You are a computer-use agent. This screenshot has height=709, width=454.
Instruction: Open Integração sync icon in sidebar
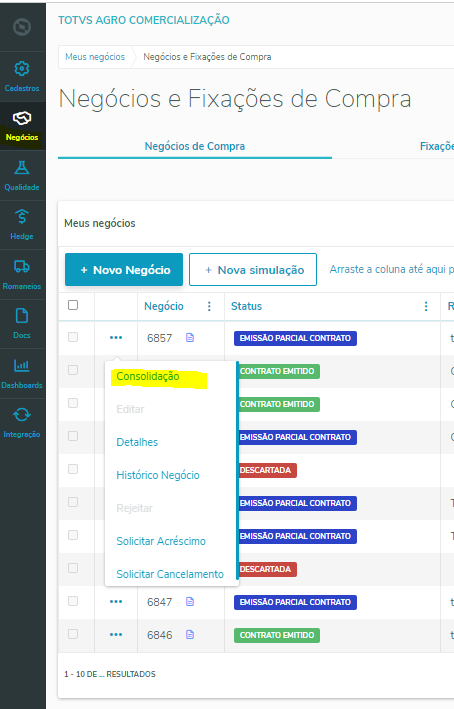tap(22, 415)
